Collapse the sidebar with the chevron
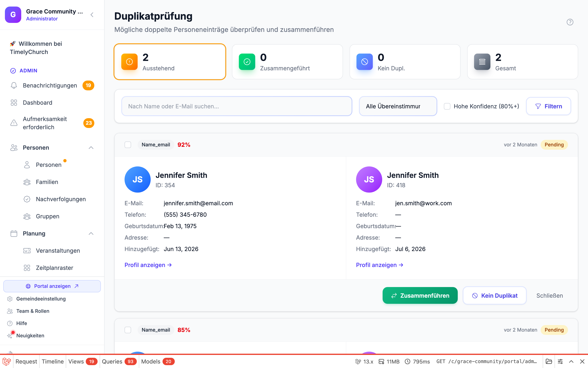The height and width of the screenshot is (368, 588). (92, 15)
